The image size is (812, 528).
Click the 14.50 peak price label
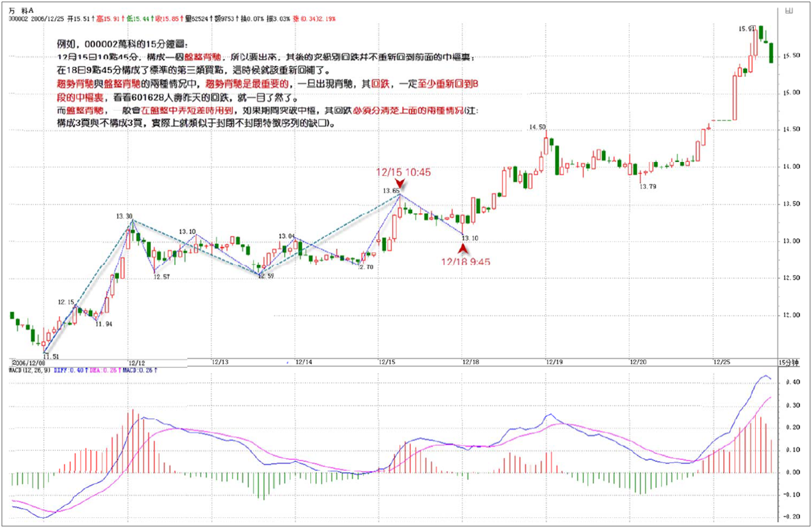point(537,127)
